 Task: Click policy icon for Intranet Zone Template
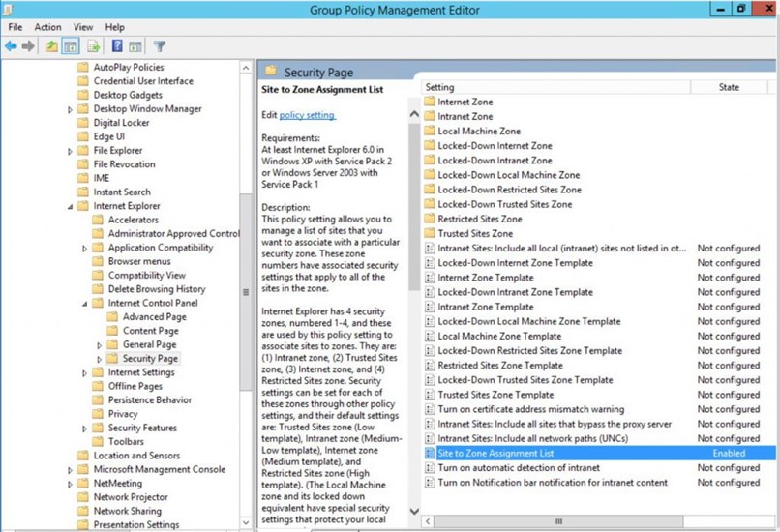coord(430,307)
